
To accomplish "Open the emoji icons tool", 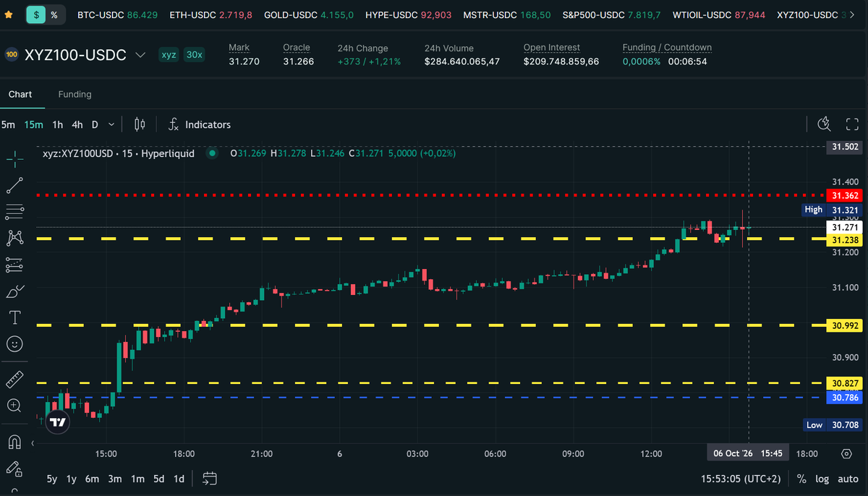I will coord(14,344).
